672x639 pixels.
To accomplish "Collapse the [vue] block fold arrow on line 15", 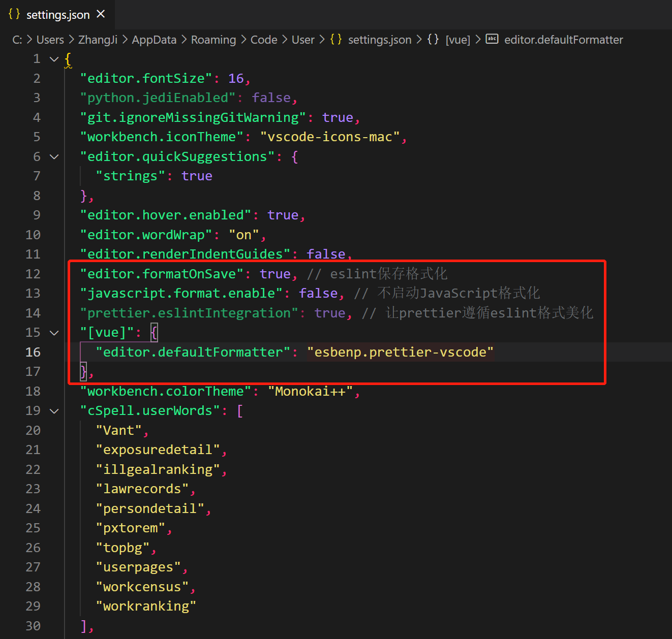I will 54,333.
